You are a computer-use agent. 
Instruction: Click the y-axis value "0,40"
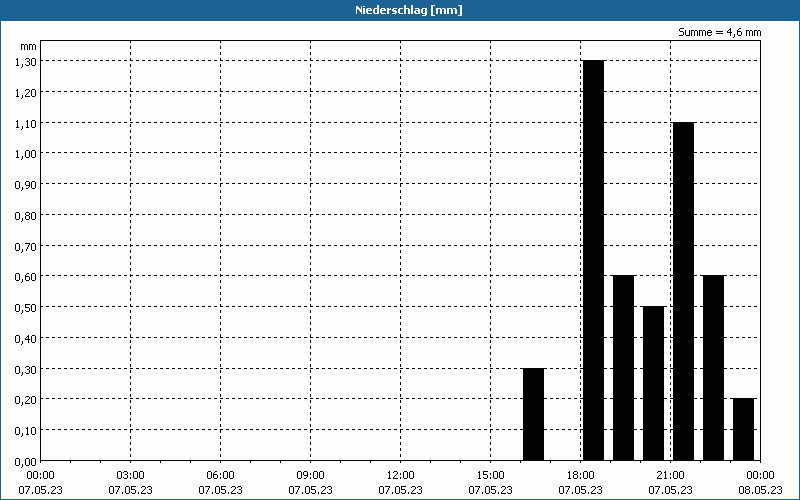(26, 338)
